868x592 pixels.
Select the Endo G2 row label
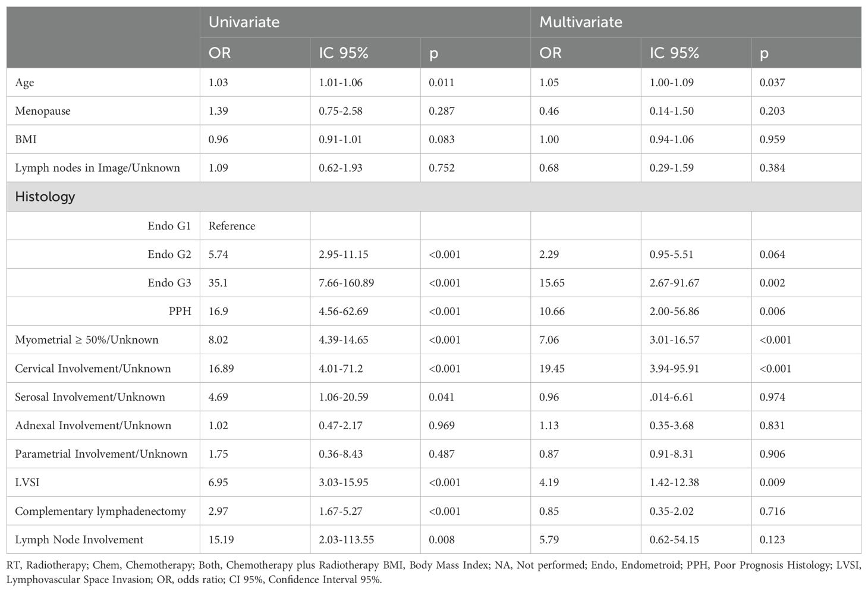(x=169, y=254)
